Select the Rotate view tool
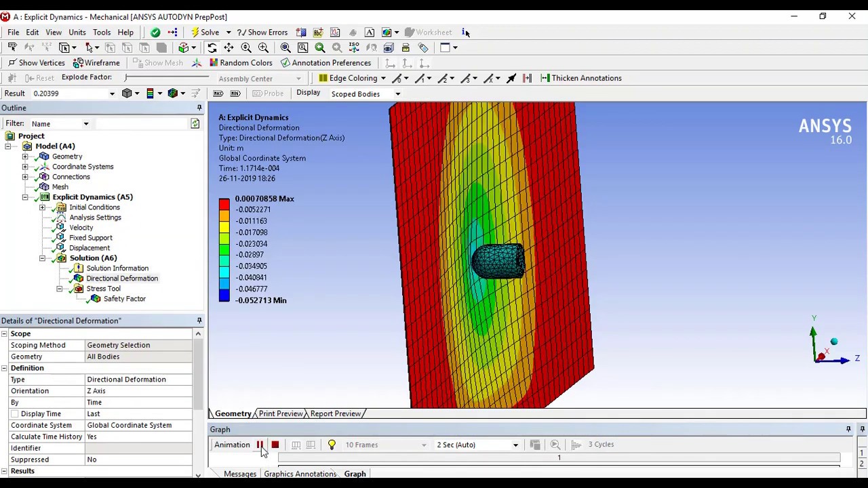The height and width of the screenshot is (488, 868). coord(212,47)
